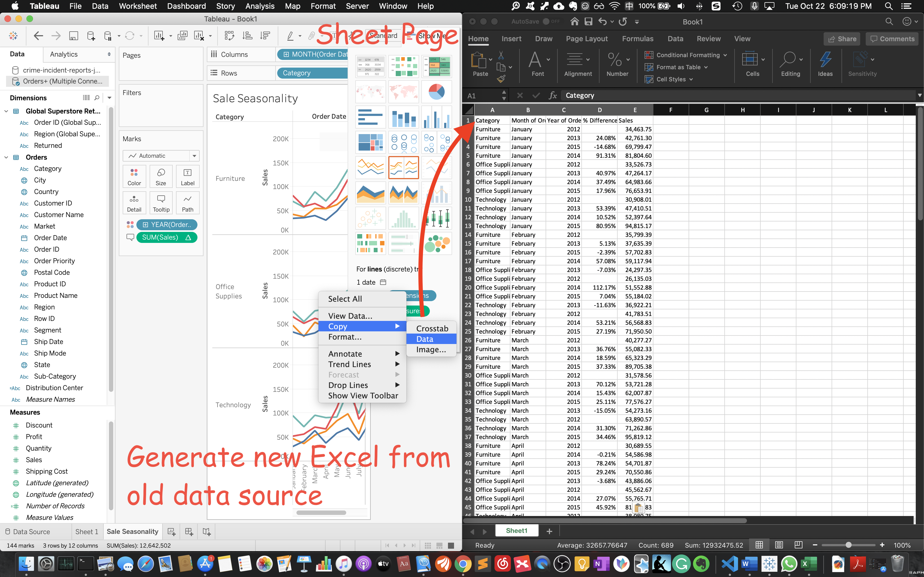Collapse the Global Superstore Returns table
The image size is (924, 577).
[x=6, y=111]
